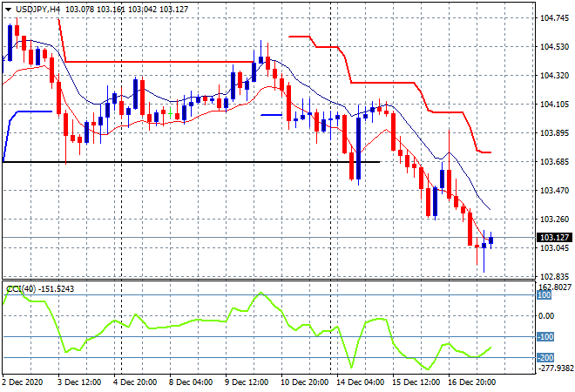Click the 104.530 price scale label
This screenshot has height=392, width=575.
554,47
